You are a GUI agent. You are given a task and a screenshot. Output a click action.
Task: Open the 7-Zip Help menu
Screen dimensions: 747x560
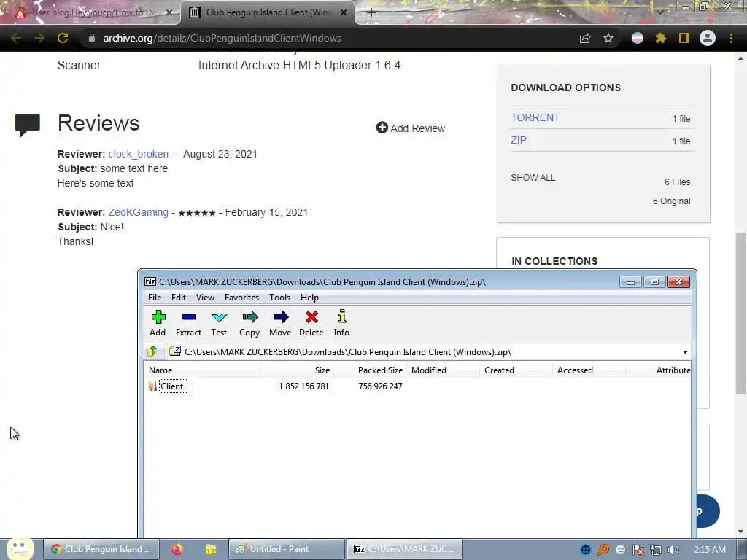point(309,297)
